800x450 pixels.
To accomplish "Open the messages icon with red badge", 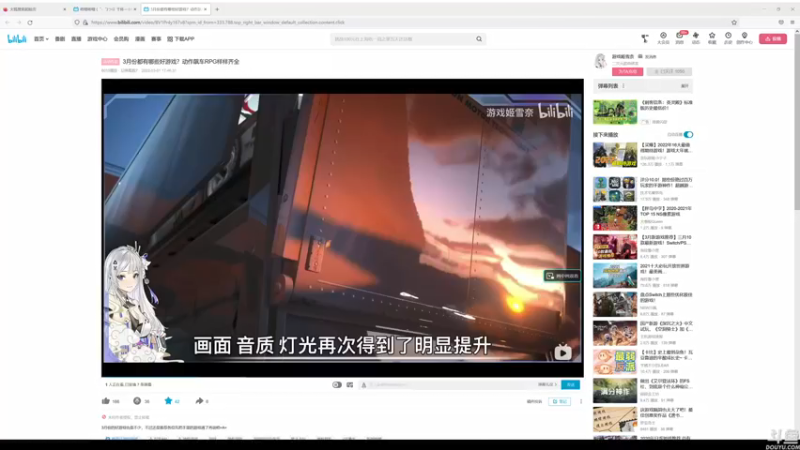I will (x=680, y=38).
